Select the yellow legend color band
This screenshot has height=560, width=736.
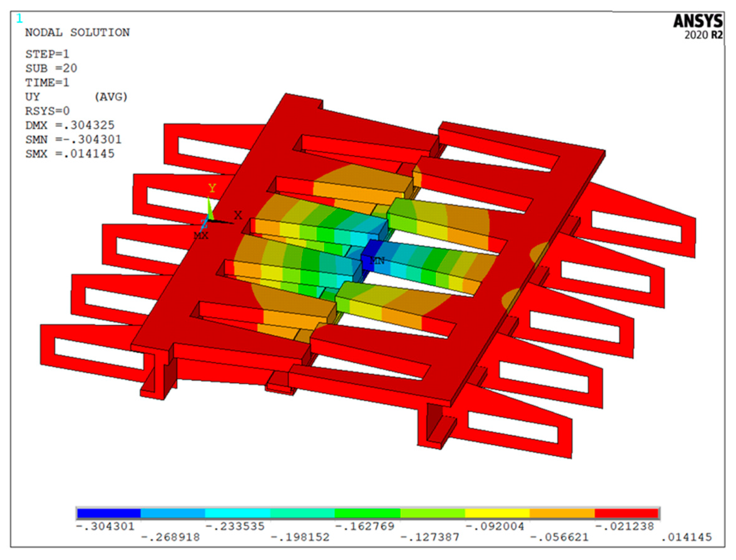pos(497,513)
